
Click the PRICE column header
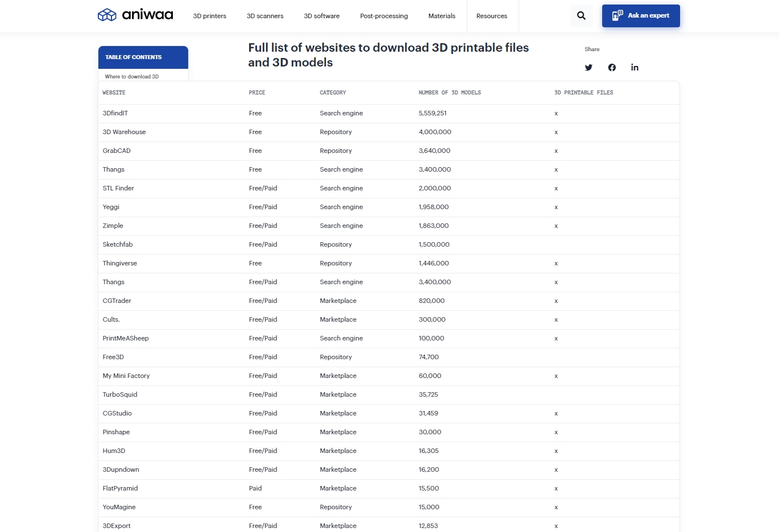257,93
